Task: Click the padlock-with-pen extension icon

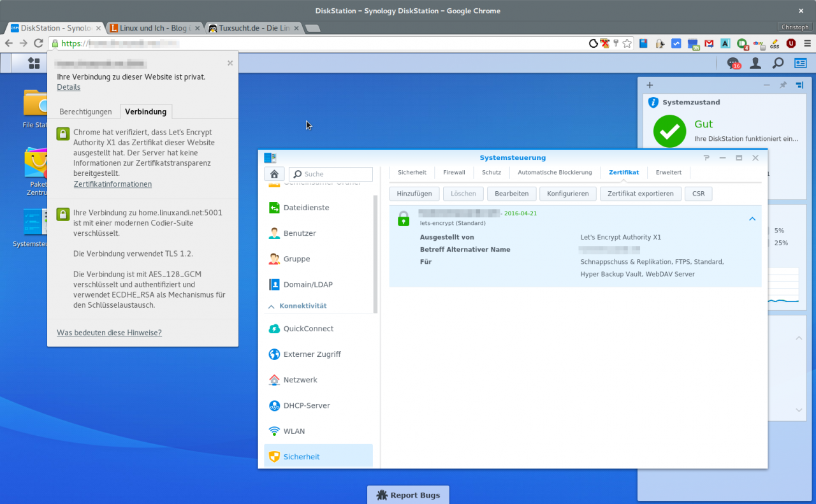Action: (660, 43)
